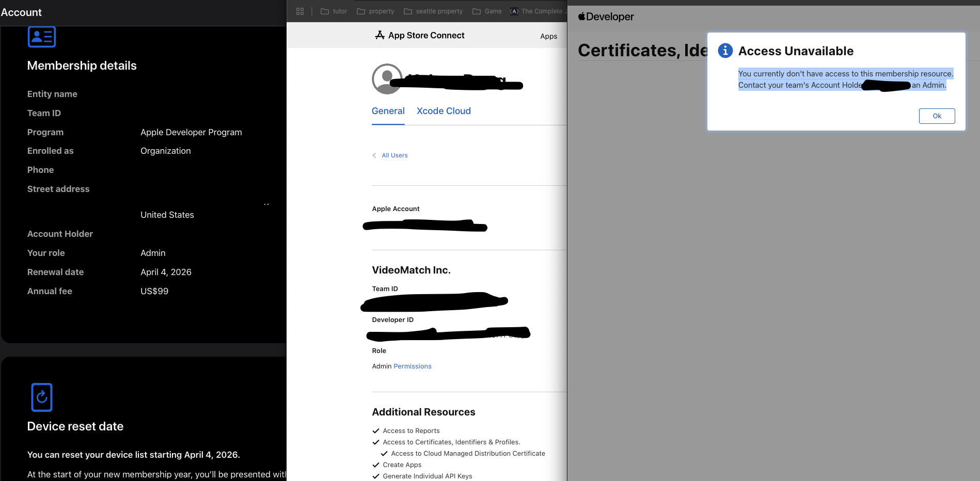Click the Entity name label
This screenshot has height=481, width=980.
(52, 94)
